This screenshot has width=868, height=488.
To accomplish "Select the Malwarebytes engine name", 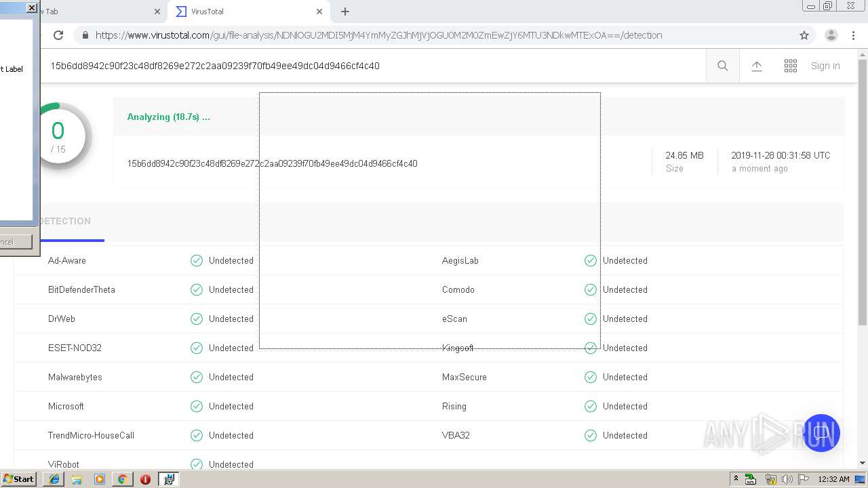I will click(75, 377).
